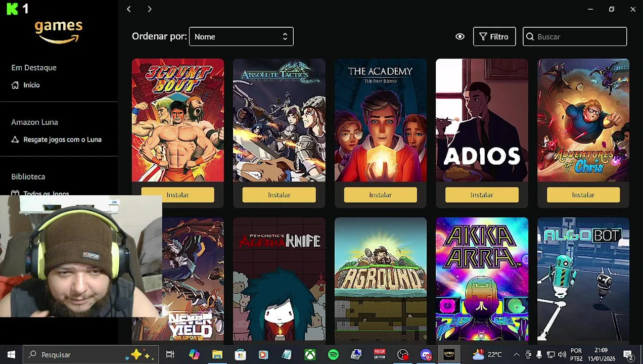643x364 pixels.
Task: Open the notifications center icon
Action: pos(628,354)
